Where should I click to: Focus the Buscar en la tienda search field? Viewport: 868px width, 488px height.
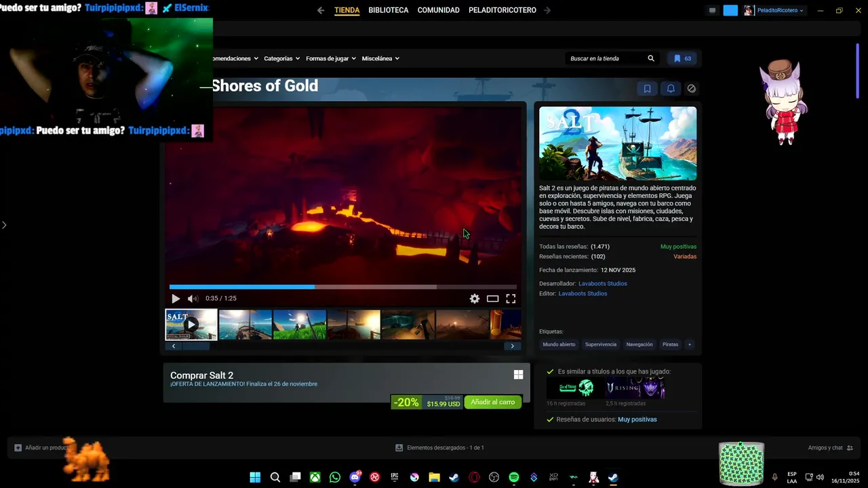pos(605,58)
